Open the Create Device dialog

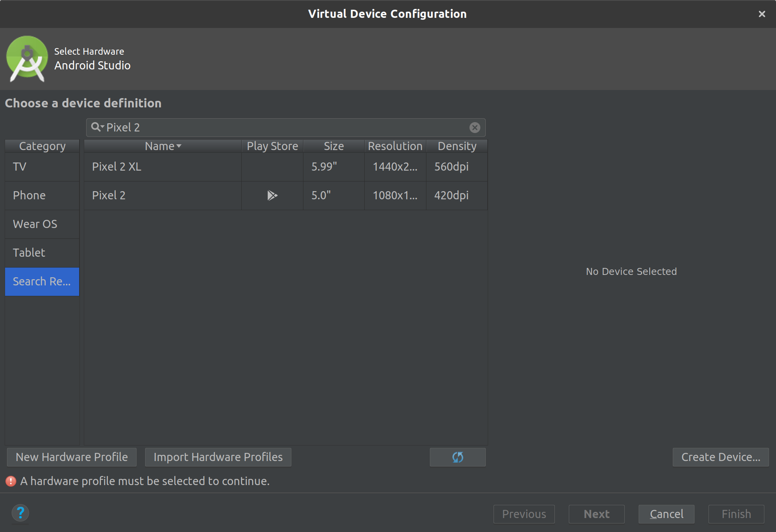(x=720, y=457)
